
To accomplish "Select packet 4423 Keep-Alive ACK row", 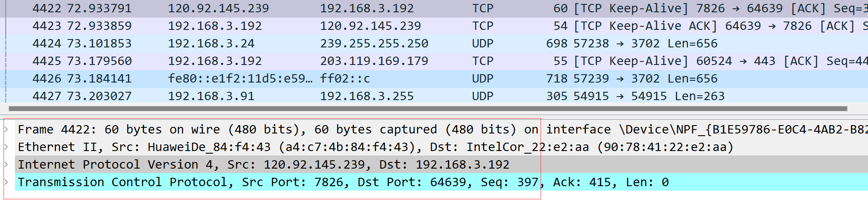I will [x=434, y=26].
